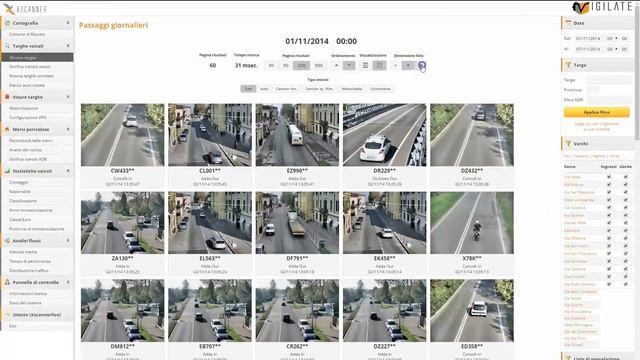Open the Dal hour dropdown

pos(612,38)
